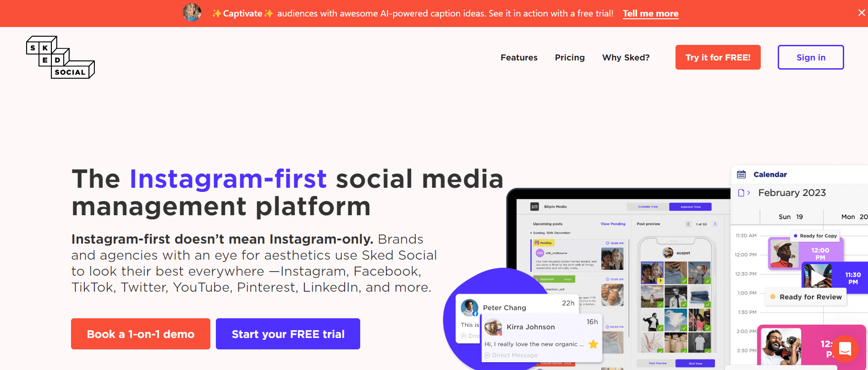Advance the post preview with the right arrow
Viewport: 868px width, 370px height.
[x=715, y=224]
